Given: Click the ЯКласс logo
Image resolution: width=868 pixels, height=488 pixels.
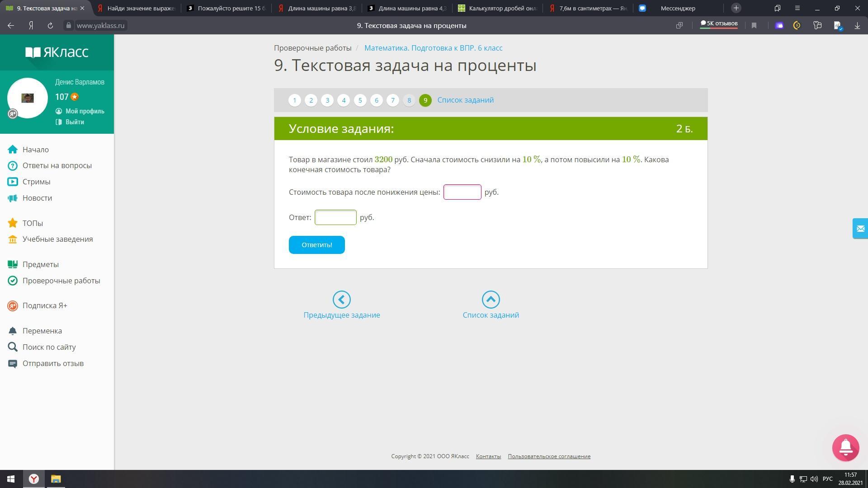Looking at the screenshot, I should click(57, 52).
